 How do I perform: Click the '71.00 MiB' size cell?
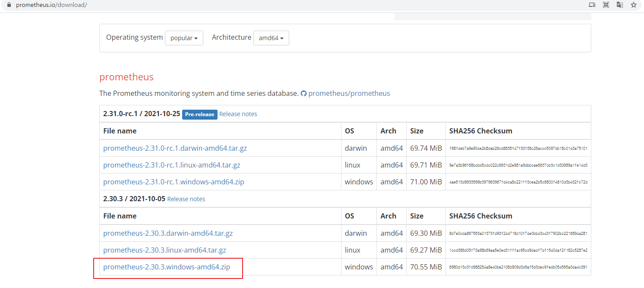(x=426, y=182)
